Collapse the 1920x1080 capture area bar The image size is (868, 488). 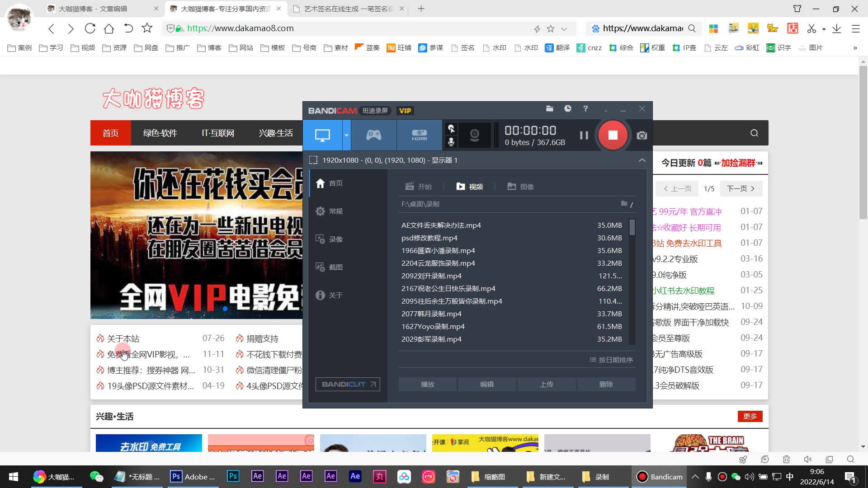click(x=642, y=160)
